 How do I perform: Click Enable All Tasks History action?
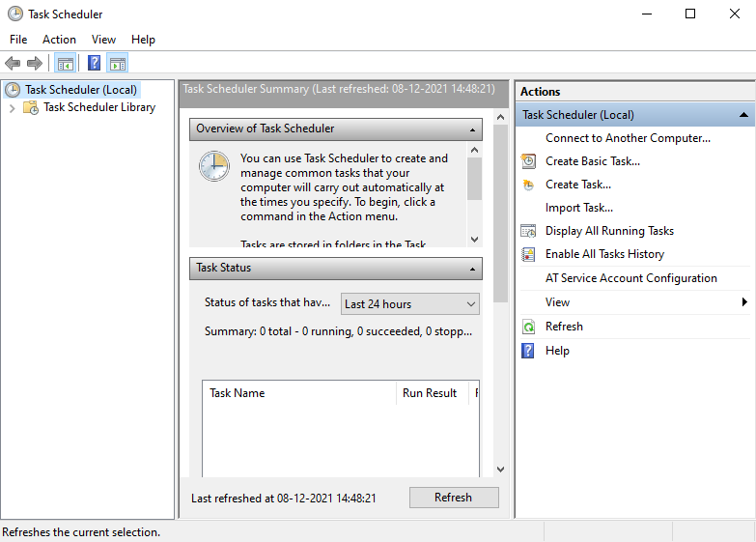click(x=604, y=254)
